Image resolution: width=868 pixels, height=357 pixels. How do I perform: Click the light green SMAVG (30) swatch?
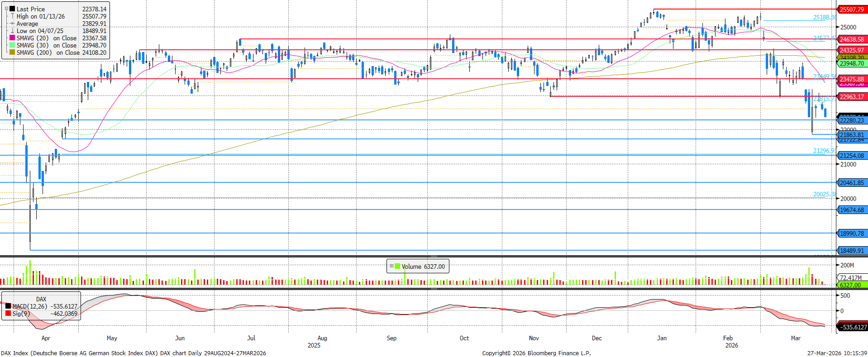tap(12, 45)
